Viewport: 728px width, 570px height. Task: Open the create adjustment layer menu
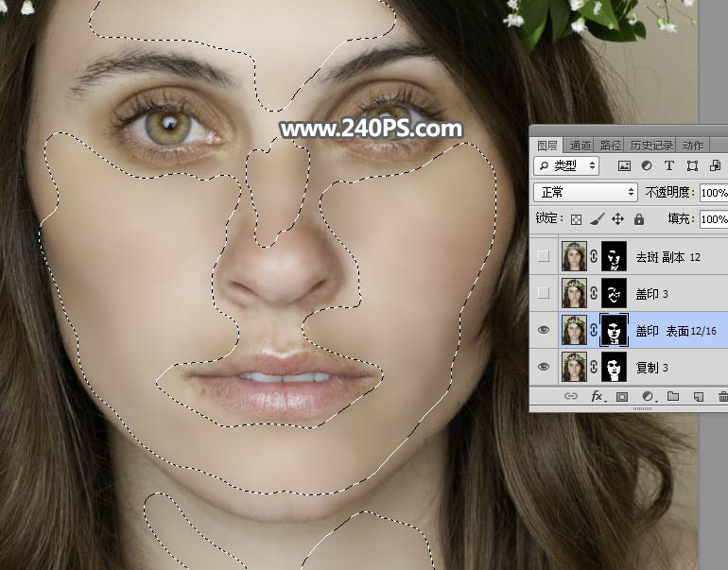click(648, 397)
